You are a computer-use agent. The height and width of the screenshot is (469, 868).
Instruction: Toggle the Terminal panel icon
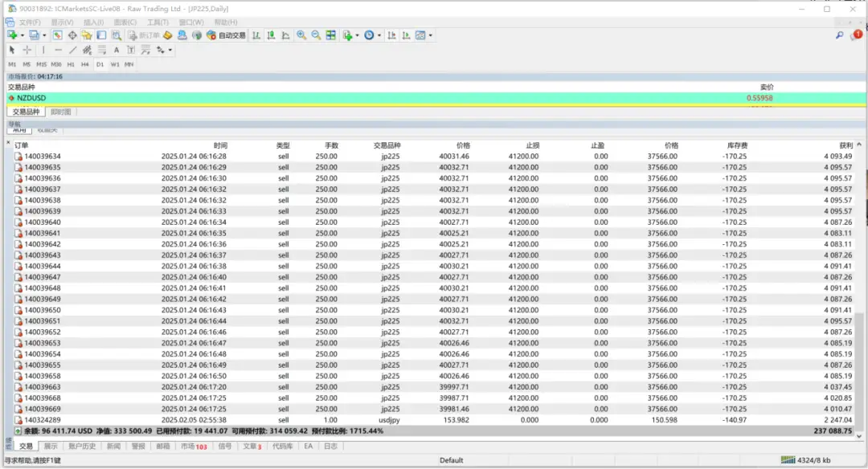(101, 35)
